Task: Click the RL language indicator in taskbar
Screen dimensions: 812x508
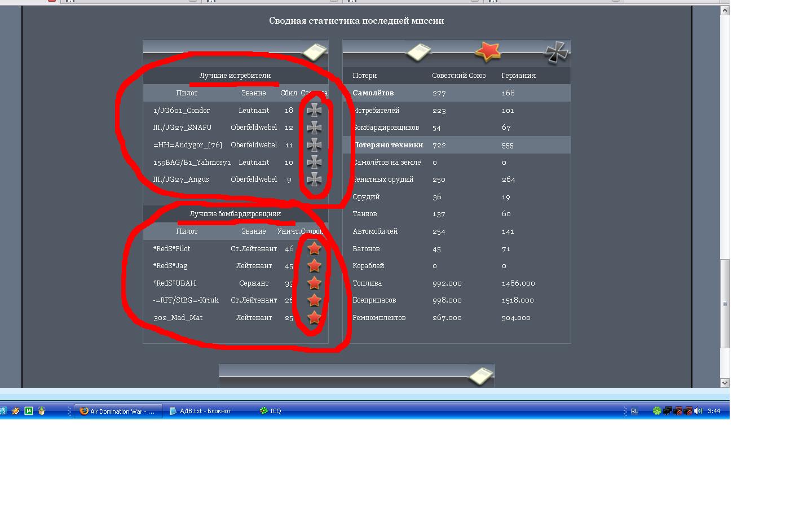Action: tap(634, 411)
